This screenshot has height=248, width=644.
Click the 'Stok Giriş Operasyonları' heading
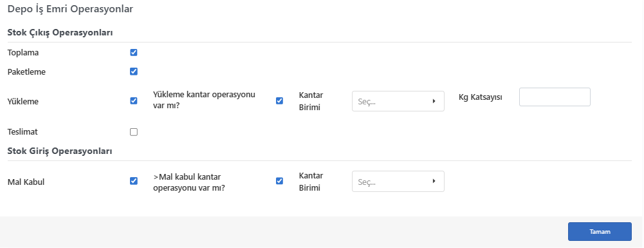(60, 151)
